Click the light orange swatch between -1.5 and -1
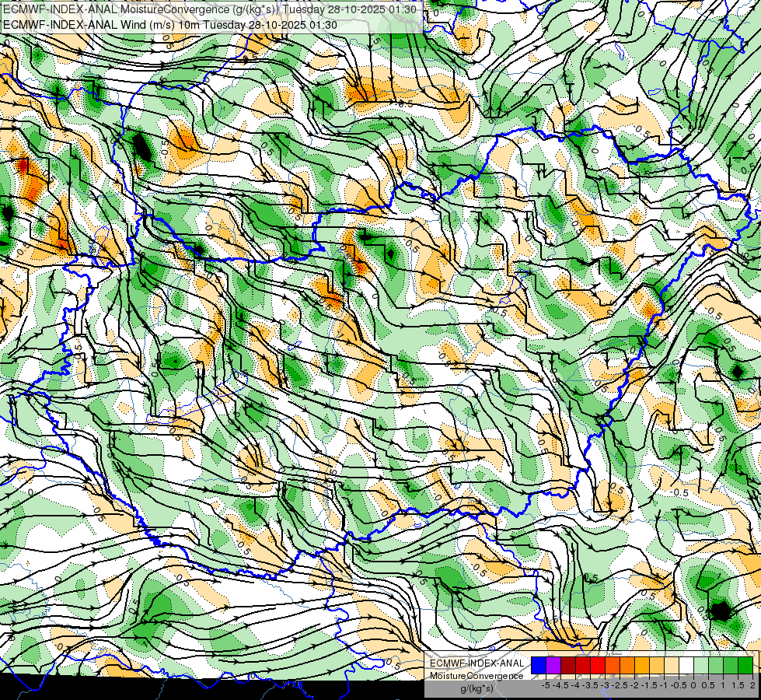Image resolution: width=761 pixels, height=700 pixels. click(x=657, y=665)
